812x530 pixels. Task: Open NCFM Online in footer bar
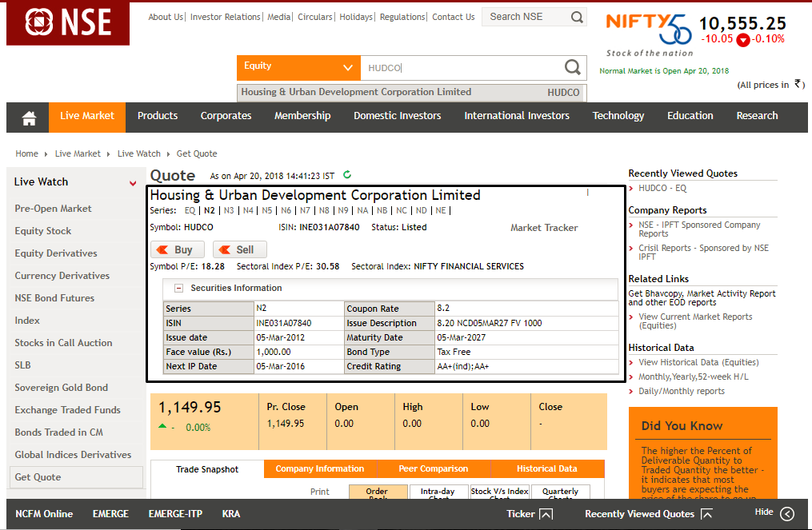[x=44, y=514]
